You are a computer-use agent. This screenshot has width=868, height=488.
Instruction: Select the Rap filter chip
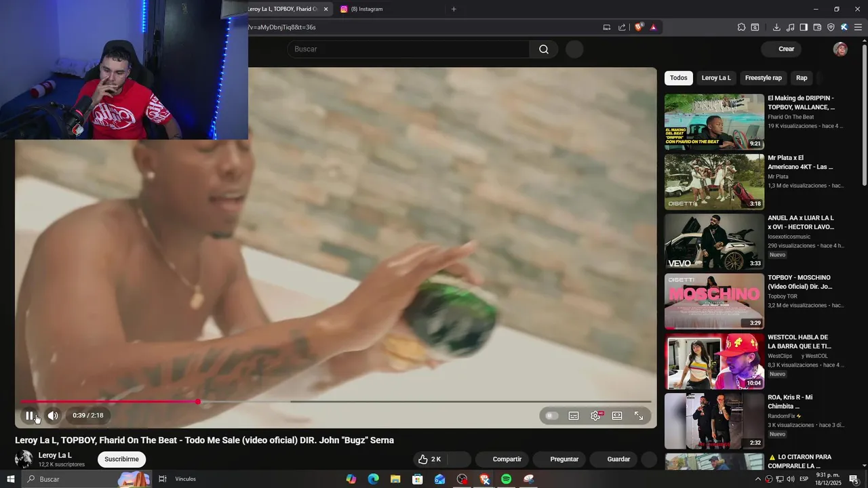(x=802, y=78)
